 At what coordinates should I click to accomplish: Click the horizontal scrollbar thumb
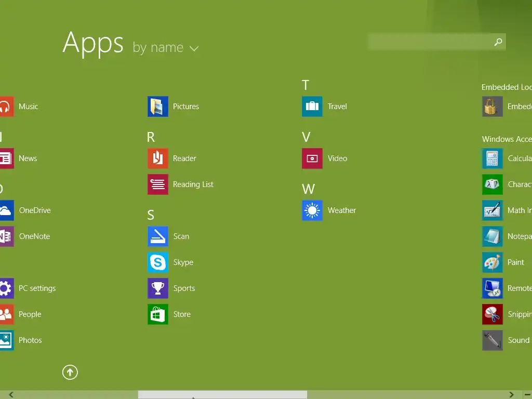pyautogui.click(x=222, y=395)
